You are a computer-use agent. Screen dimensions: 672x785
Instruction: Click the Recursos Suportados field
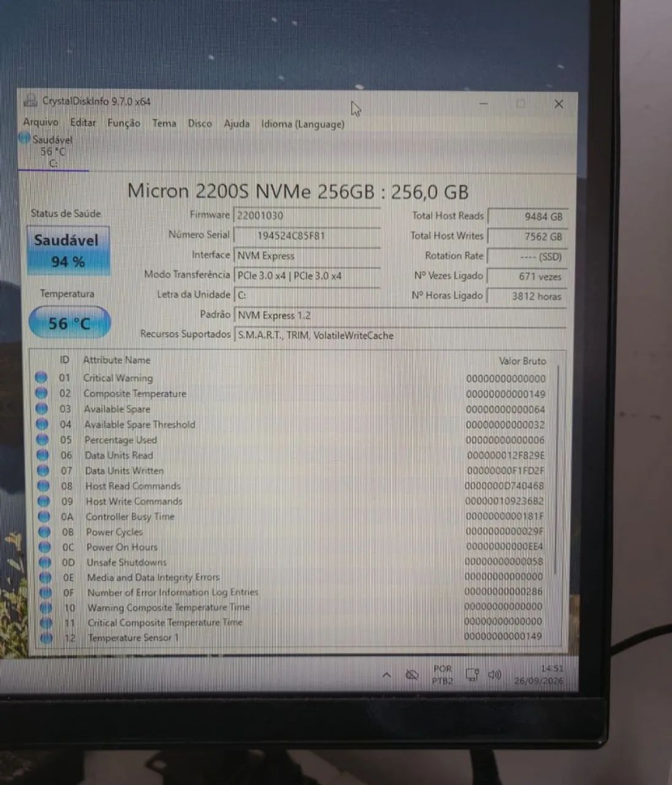coord(399,335)
